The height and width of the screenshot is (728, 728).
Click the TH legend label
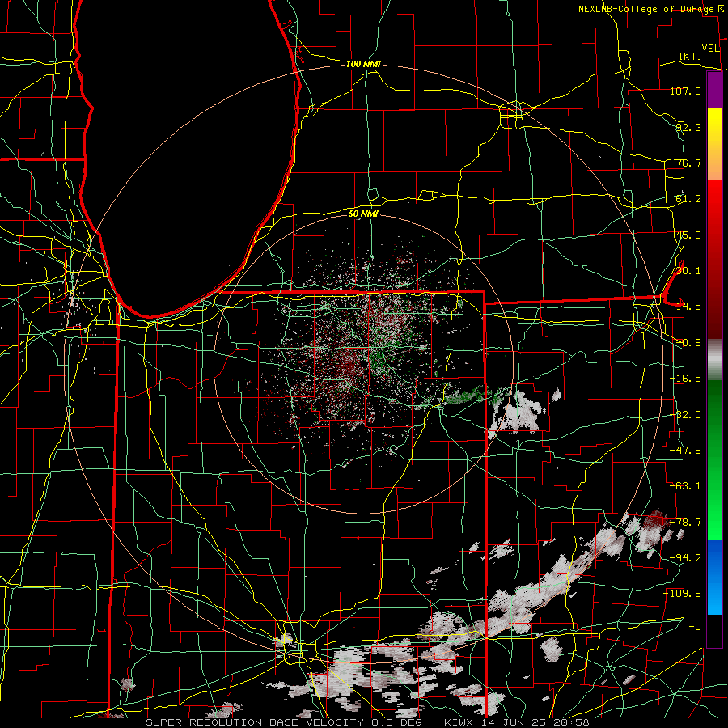695,630
